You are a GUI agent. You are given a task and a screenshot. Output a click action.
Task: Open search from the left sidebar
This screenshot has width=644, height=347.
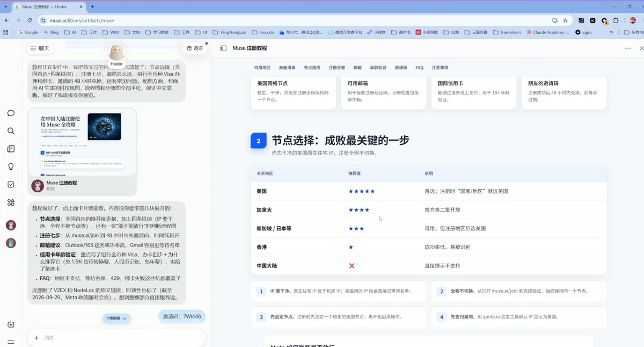pos(11,131)
